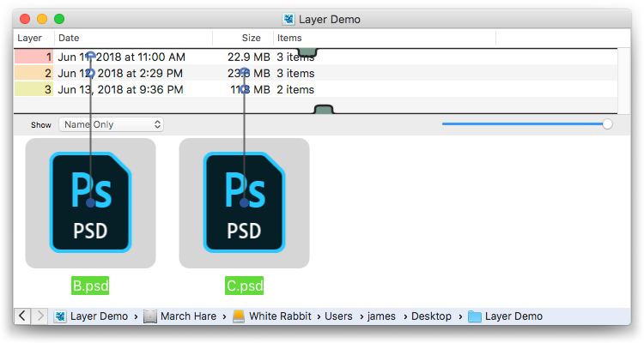Minimize the Layer Demo window
Viewport: 644px width, 343px height.
click(x=42, y=19)
